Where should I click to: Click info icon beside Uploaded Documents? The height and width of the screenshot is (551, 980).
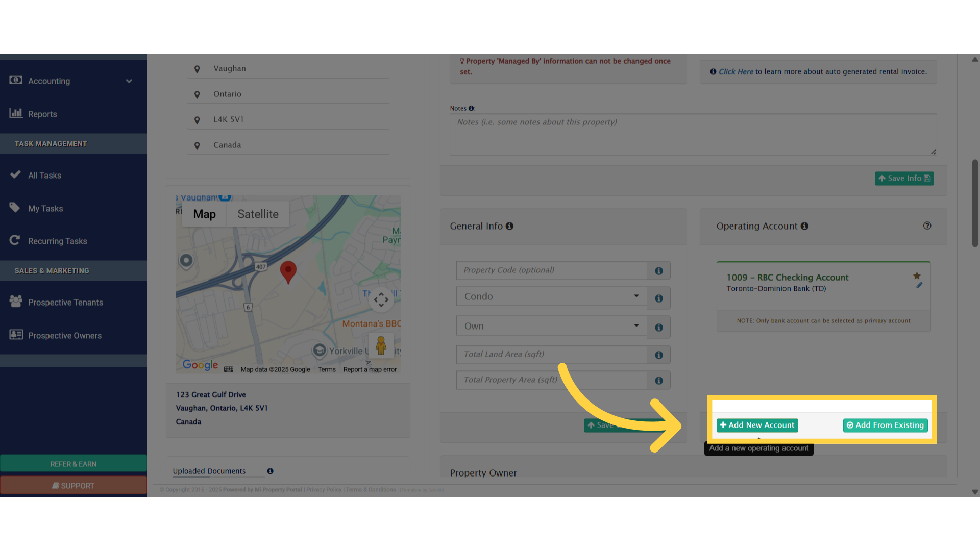[270, 471]
